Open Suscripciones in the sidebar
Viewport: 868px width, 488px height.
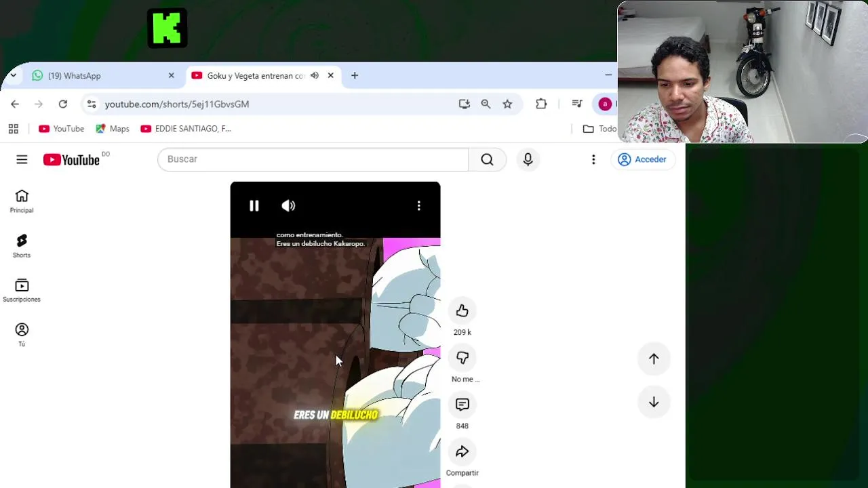click(22, 291)
